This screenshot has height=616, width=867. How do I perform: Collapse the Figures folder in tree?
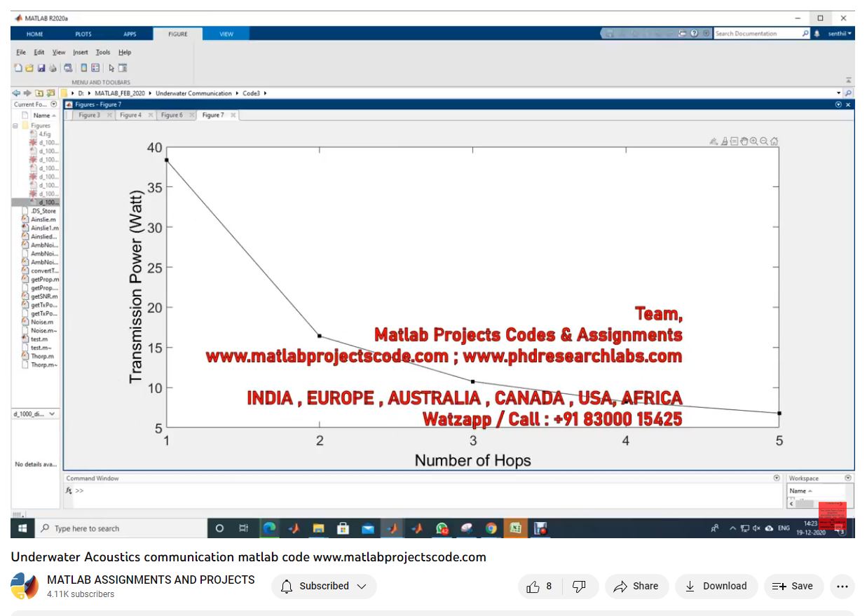tap(15, 125)
